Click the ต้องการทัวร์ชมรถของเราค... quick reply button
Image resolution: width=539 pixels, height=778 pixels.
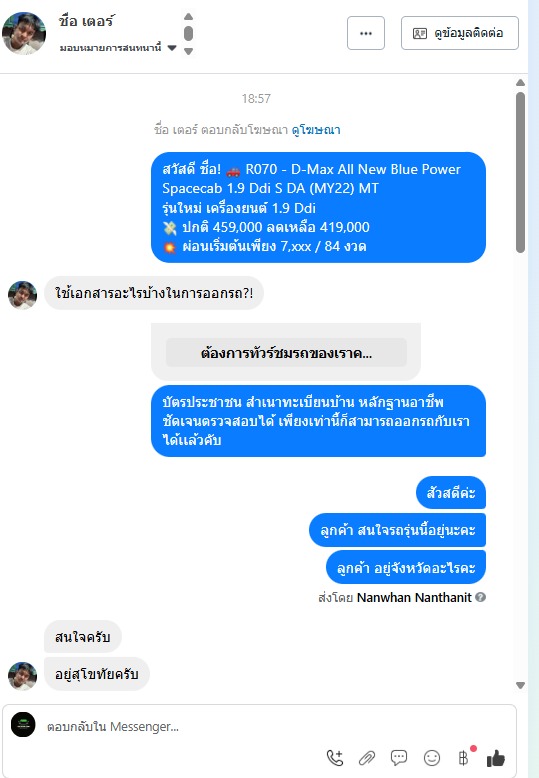286,353
